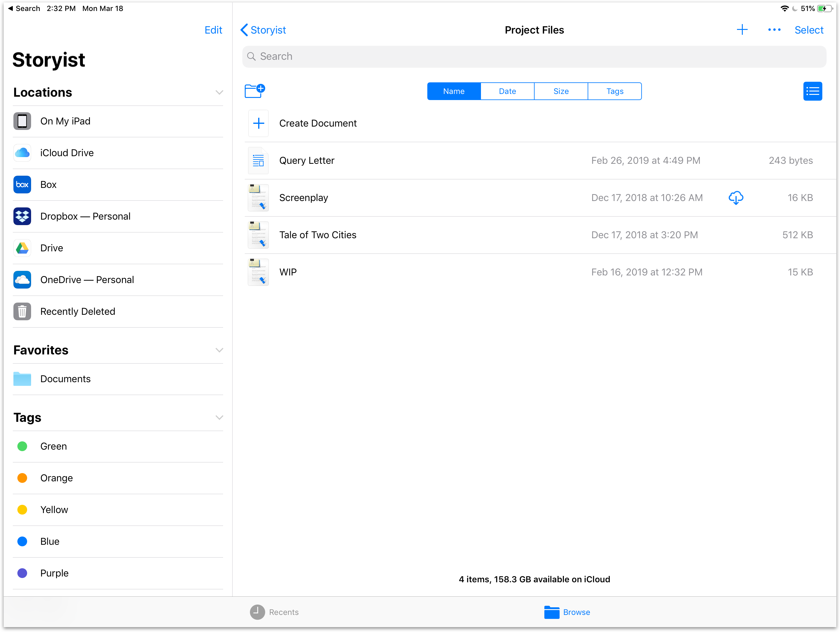Filter by Orange tag
Screen dimensions: 840x632
[118, 478]
